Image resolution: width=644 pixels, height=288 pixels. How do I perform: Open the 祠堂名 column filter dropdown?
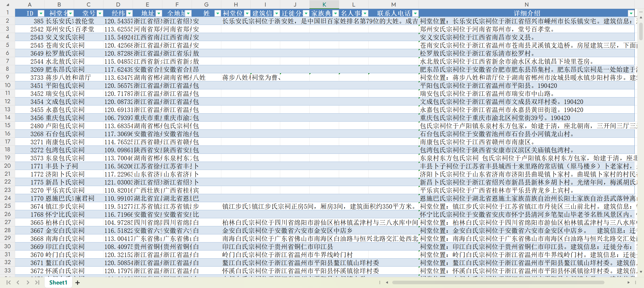coord(70,13)
